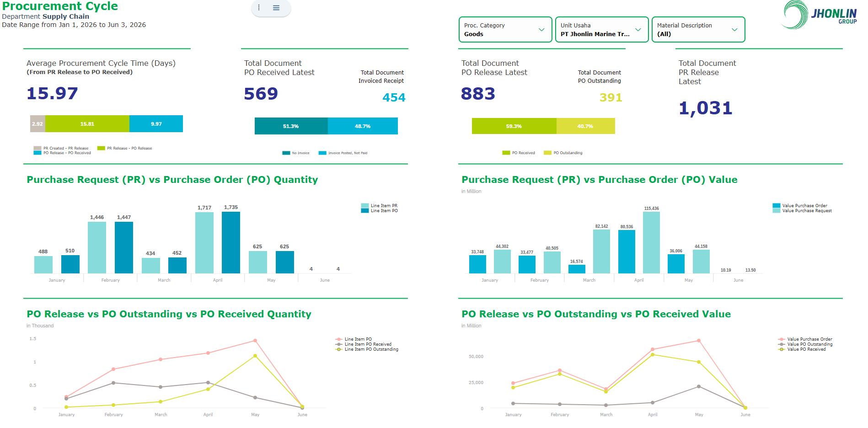
Task: Toggle 'Line Item PO Outstanding' line legend
Action: click(367, 349)
